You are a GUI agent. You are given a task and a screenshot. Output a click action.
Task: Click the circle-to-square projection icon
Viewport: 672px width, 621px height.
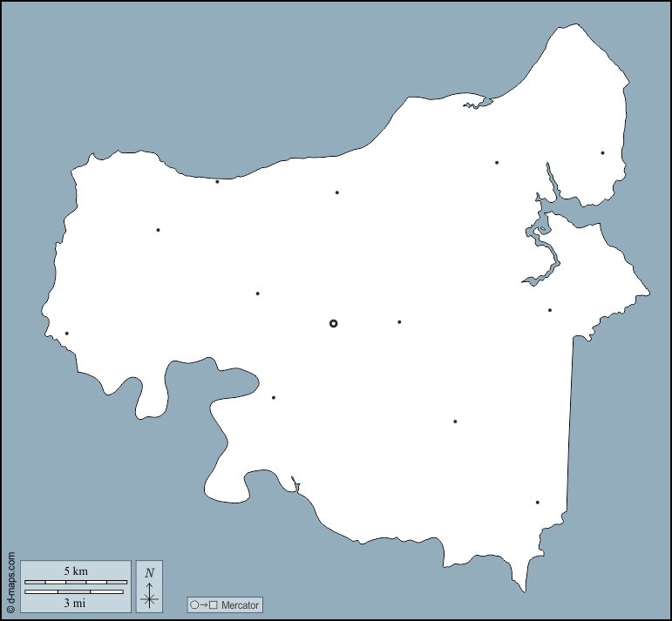pyautogui.click(x=203, y=604)
